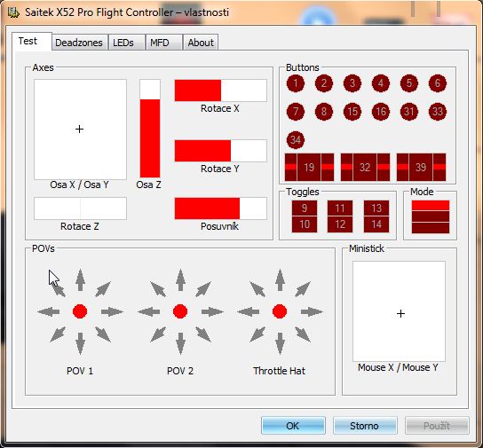Click Throttle Hat center red dot
The width and height of the screenshot is (483, 448).
click(x=280, y=311)
